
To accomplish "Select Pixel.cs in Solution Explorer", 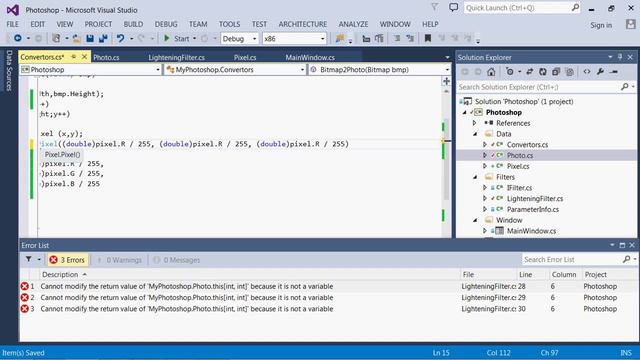I will click(518, 166).
